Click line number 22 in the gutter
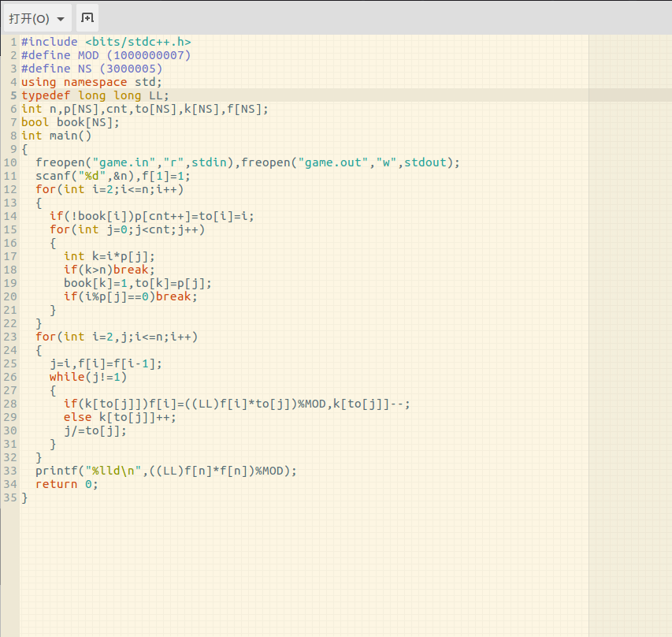 10,323
